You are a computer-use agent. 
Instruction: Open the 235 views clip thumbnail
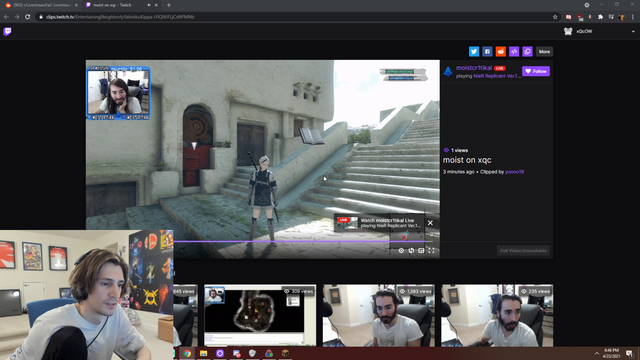pos(497,315)
